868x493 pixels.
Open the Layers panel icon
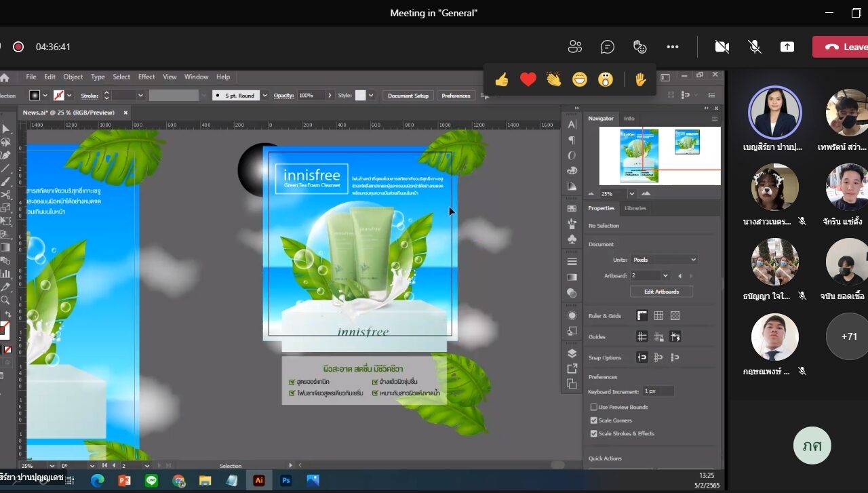[x=572, y=353]
